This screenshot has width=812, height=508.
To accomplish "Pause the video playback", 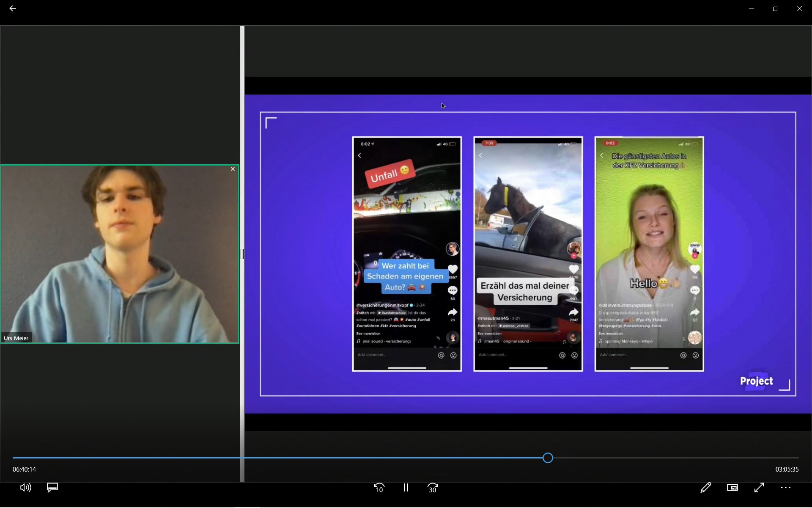I will (x=406, y=488).
